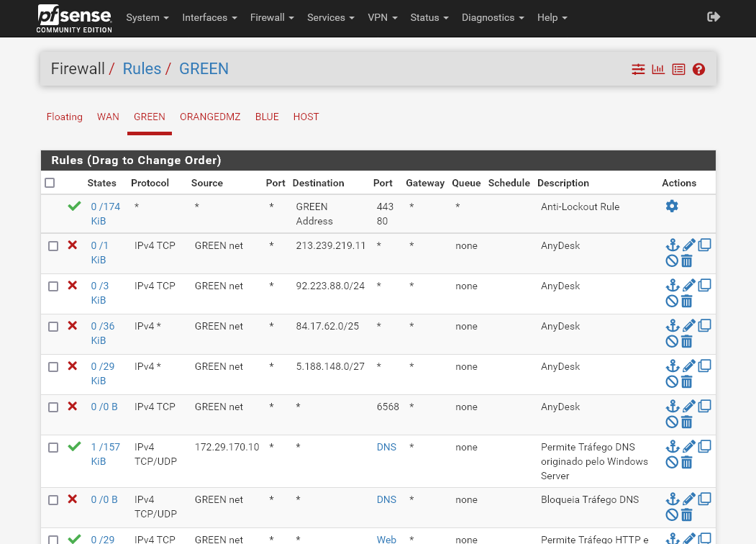756x544 pixels.
Task: Open the Firewall dropdown menu
Action: 271,17
